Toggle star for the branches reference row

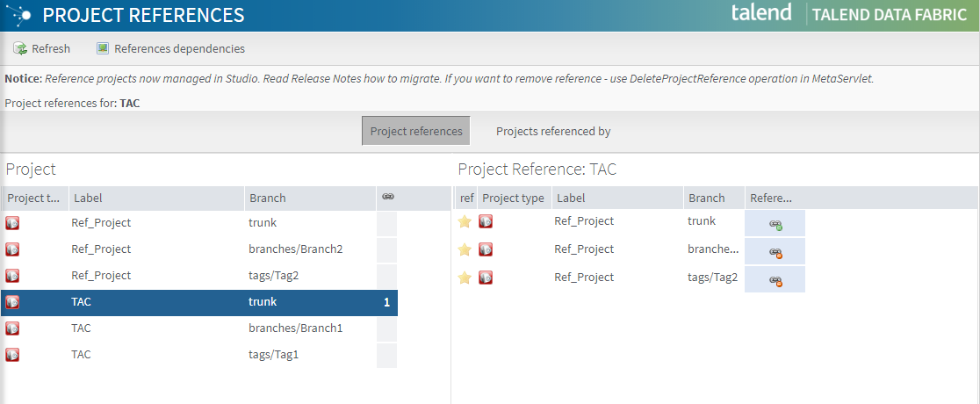coord(465,250)
